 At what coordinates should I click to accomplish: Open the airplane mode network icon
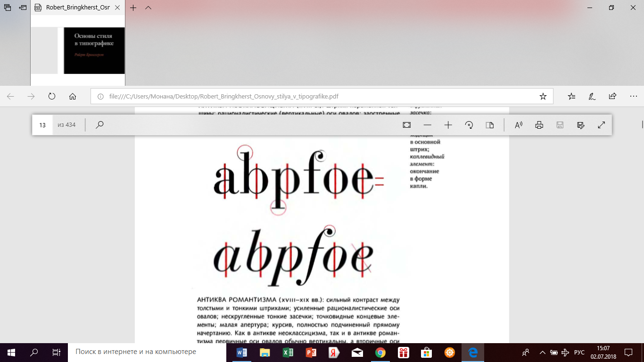(x=566, y=352)
